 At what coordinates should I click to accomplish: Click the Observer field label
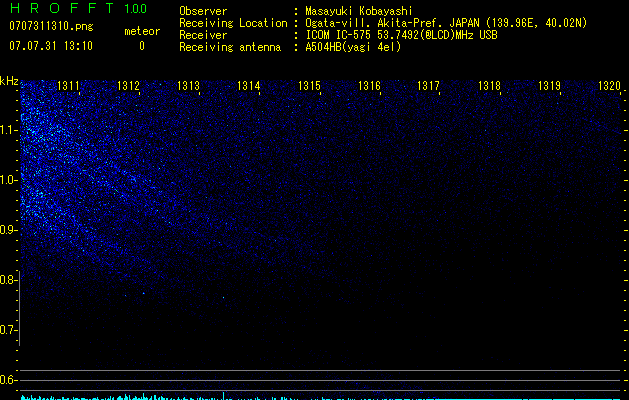[203, 11]
